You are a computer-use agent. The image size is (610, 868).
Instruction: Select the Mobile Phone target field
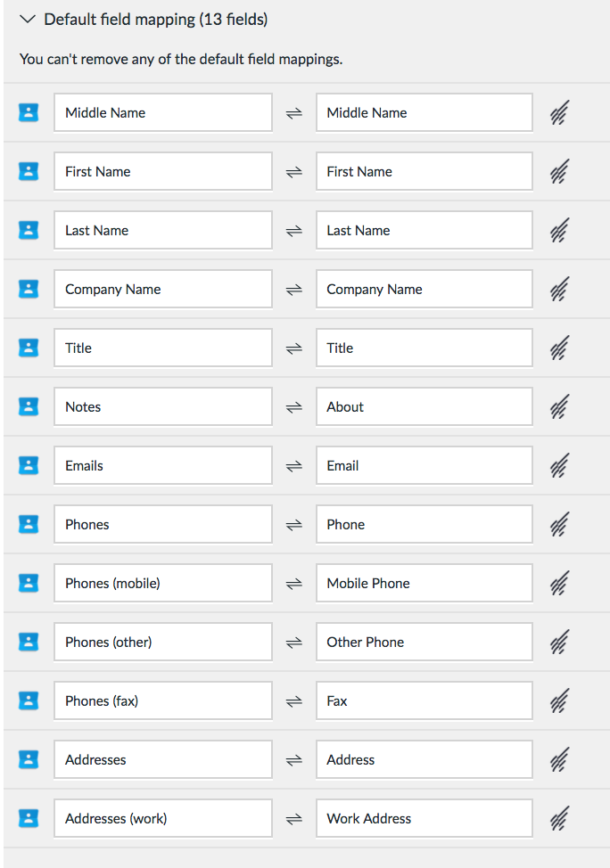point(425,583)
